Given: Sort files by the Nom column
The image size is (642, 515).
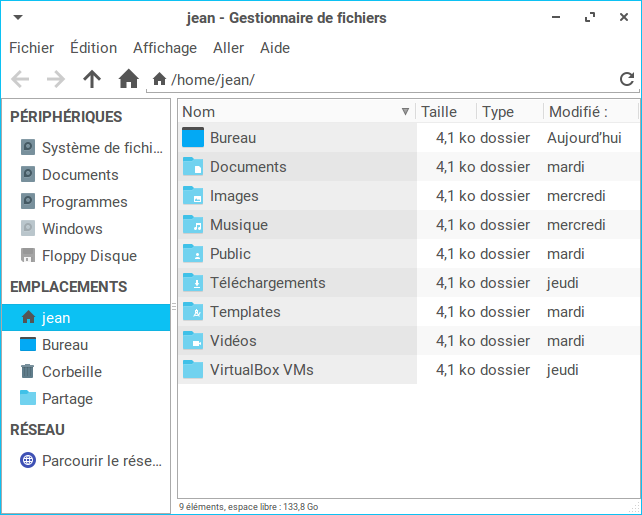Looking at the screenshot, I should coord(290,112).
